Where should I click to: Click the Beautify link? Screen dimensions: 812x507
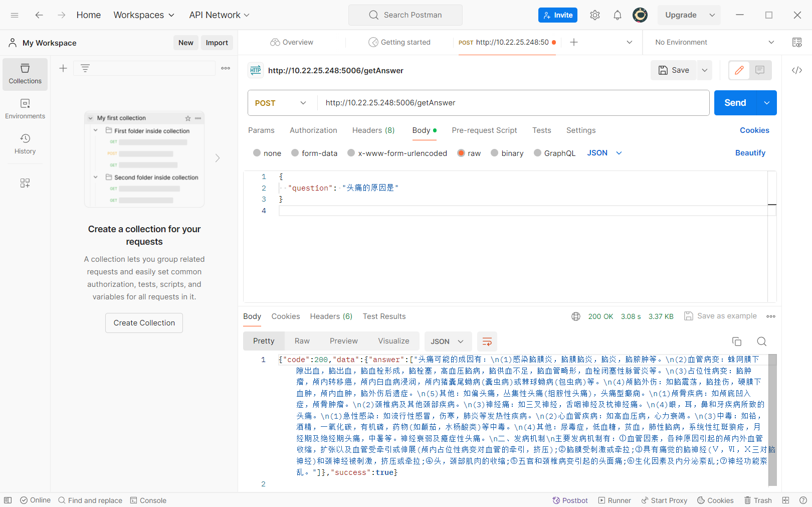point(750,153)
